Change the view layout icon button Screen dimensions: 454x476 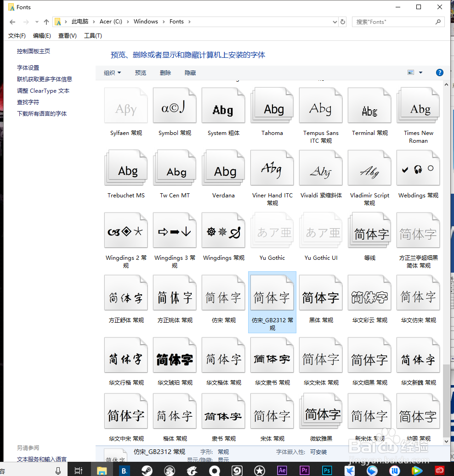click(x=411, y=73)
